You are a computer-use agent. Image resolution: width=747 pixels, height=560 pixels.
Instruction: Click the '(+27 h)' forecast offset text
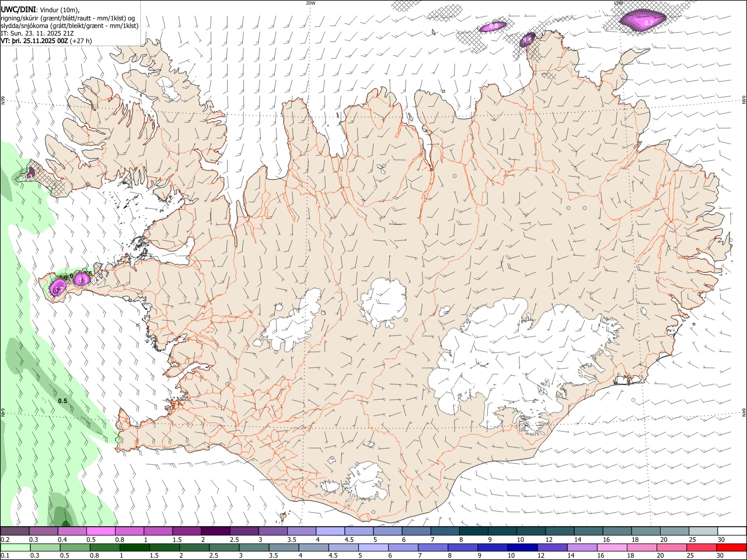click(x=81, y=41)
